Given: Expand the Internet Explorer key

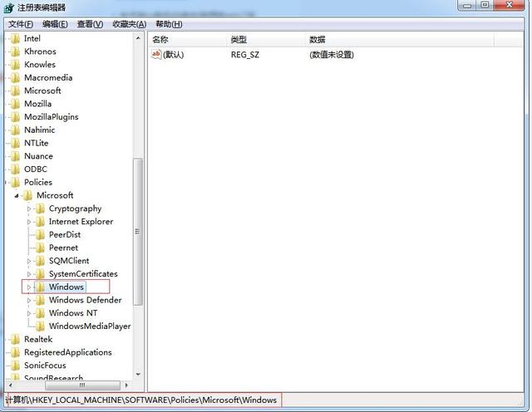Looking at the screenshot, I should click(x=29, y=222).
